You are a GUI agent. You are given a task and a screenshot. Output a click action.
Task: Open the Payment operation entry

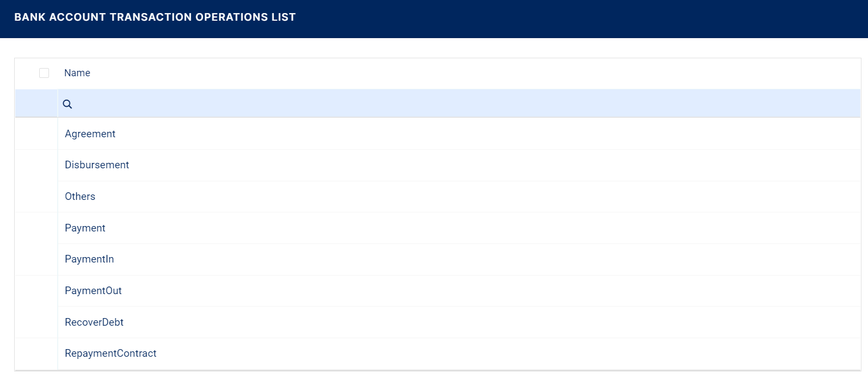click(x=85, y=228)
